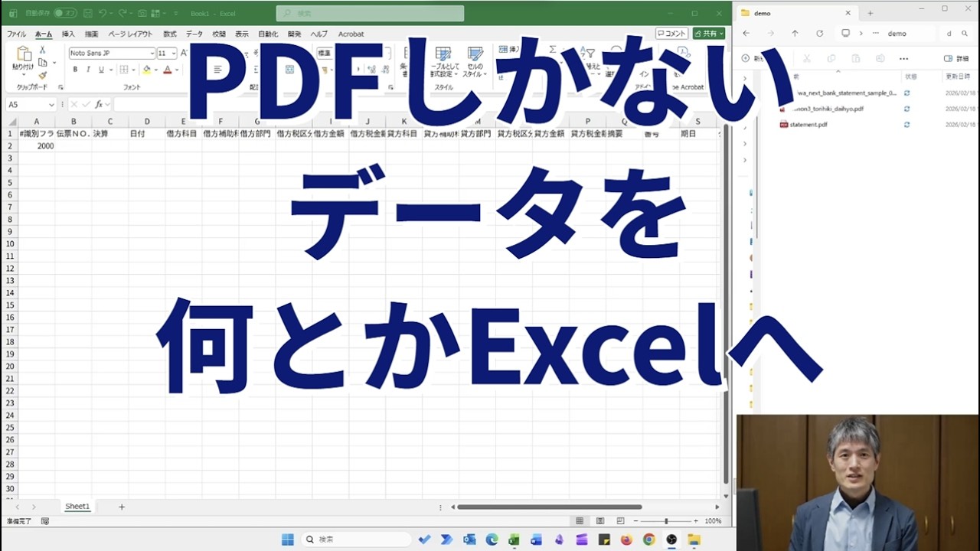The width and height of the screenshot is (980, 551).
Task: Click the zoom slider in Excel status bar
Action: pos(665,521)
